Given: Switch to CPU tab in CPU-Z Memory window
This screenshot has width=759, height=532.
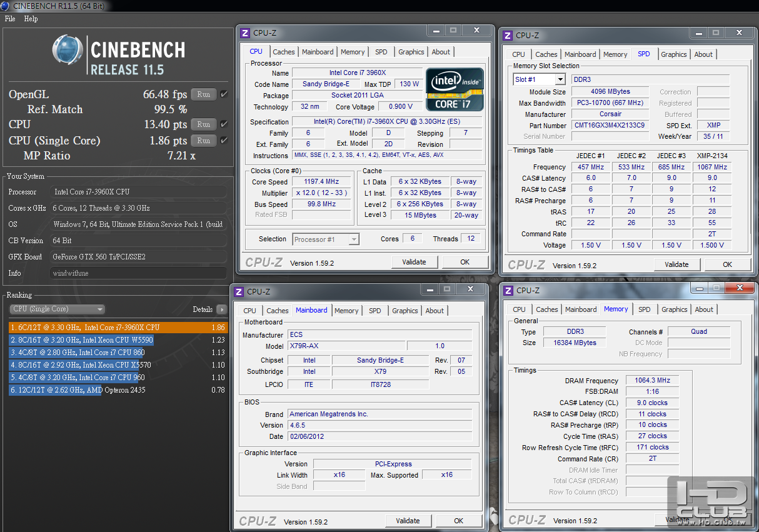Looking at the screenshot, I should pos(520,309).
